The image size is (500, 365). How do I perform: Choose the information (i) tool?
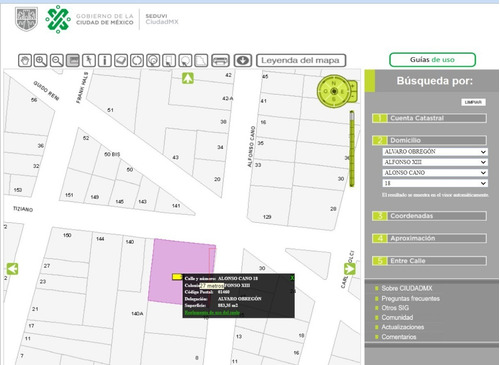click(105, 61)
